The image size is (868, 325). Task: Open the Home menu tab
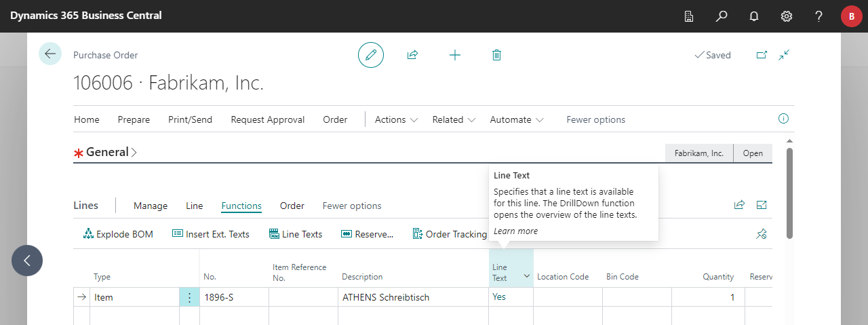pos(87,119)
